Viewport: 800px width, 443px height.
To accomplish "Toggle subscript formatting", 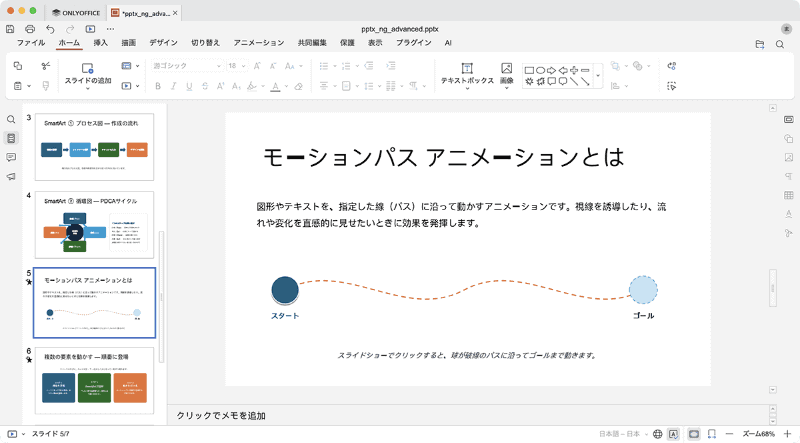I will tap(236, 86).
